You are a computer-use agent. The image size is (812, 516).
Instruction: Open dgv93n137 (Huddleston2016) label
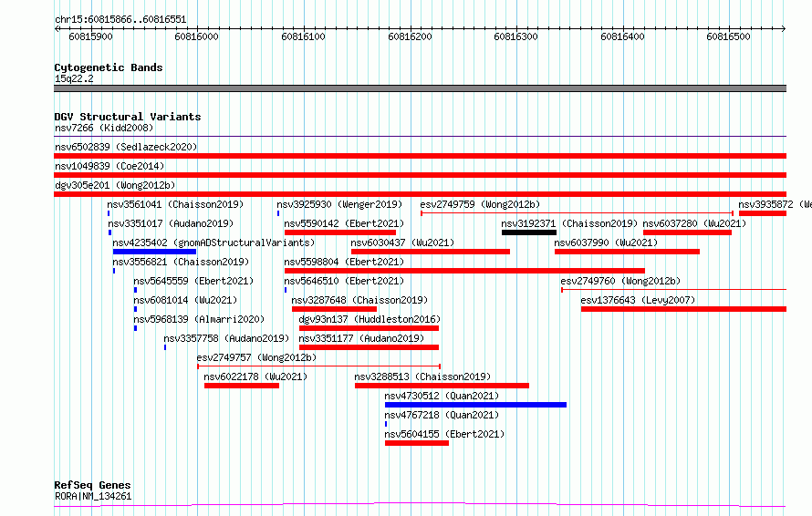tap(370, 319)
